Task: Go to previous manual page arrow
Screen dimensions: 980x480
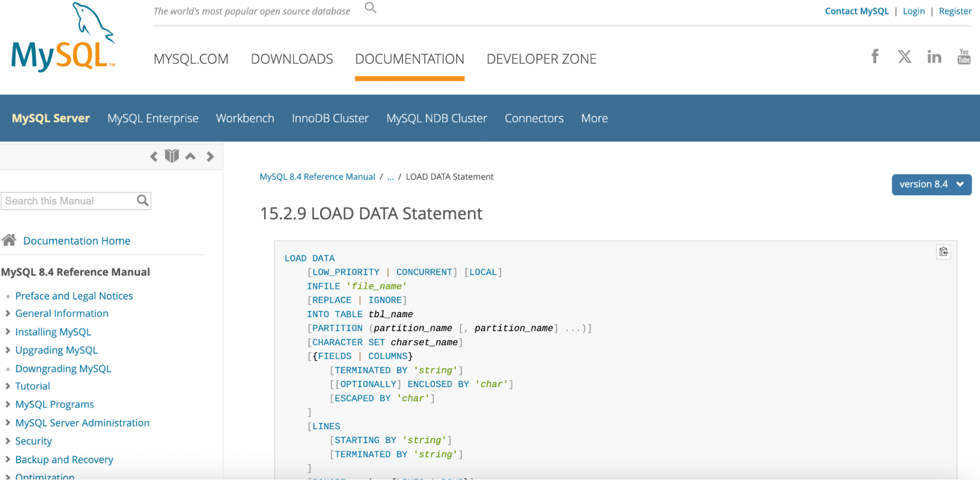Action: coord(154,156)
